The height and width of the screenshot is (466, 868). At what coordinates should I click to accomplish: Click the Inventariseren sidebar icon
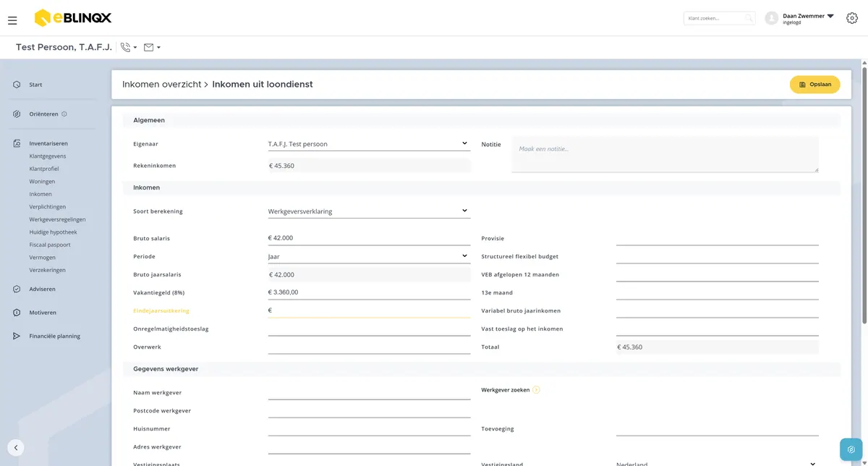pos(17,143)
